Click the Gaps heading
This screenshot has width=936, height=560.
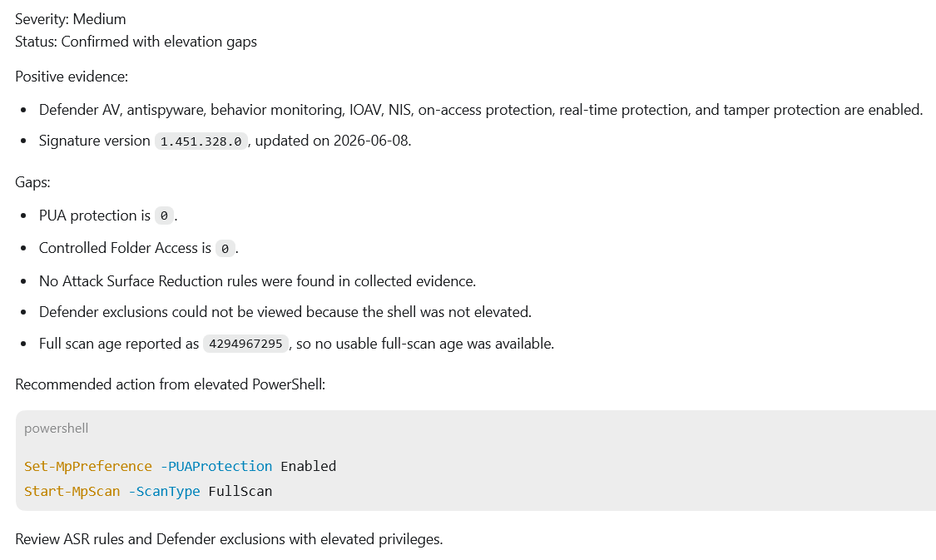(32, 182)
